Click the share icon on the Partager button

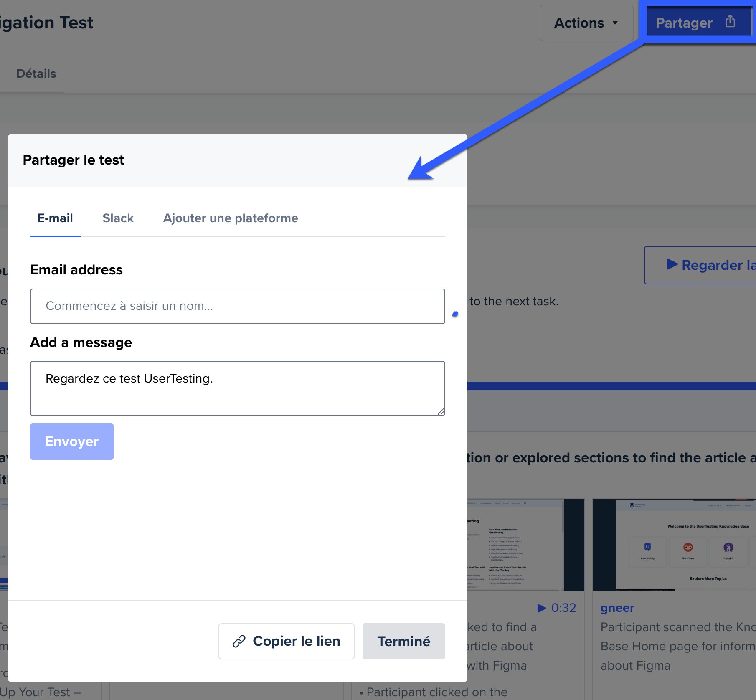tap(730, 21)
